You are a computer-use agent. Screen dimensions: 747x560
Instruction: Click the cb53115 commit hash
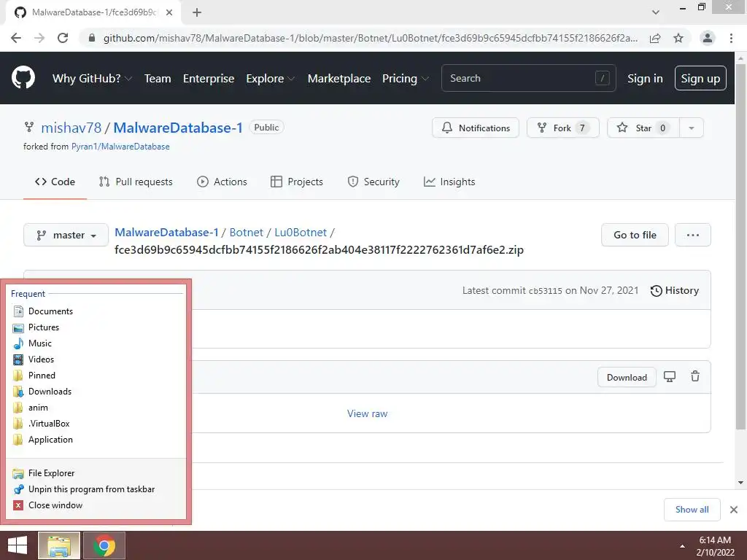pos(545,291)
